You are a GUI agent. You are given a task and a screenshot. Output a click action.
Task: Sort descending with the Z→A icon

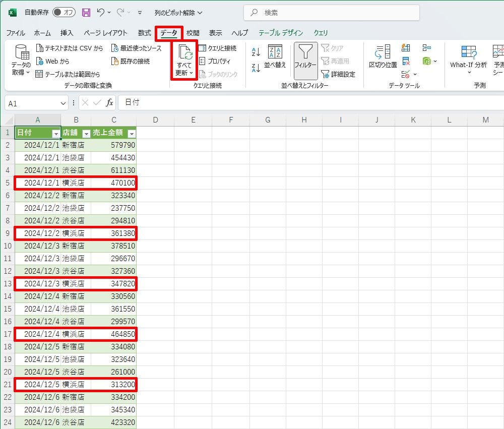coord(256,67)
